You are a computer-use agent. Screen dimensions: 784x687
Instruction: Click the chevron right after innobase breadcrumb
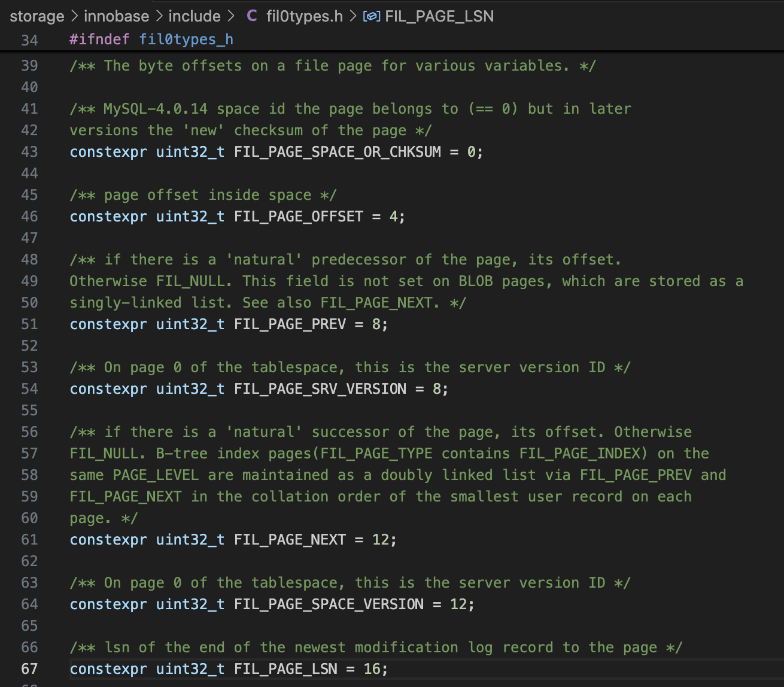coord(159,16)
